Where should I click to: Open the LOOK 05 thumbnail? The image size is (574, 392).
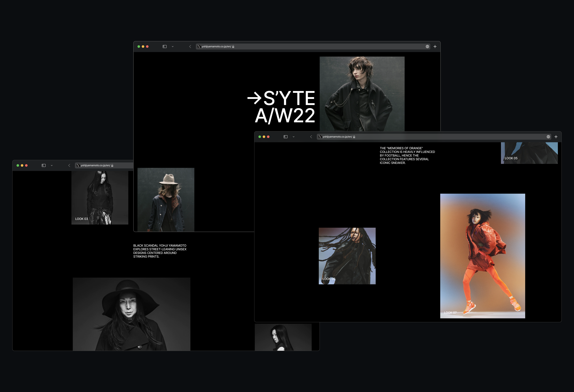[x=529, y=153]
